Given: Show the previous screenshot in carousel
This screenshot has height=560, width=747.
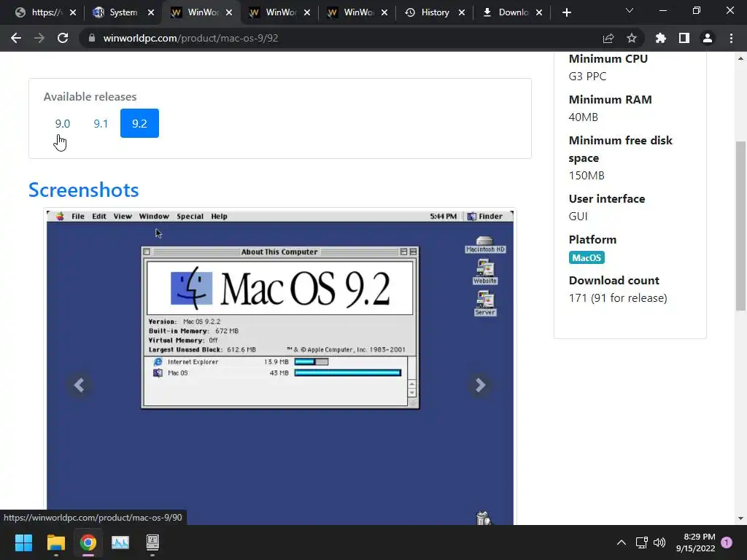Looking at the screenshot, I should click(79, 385).
